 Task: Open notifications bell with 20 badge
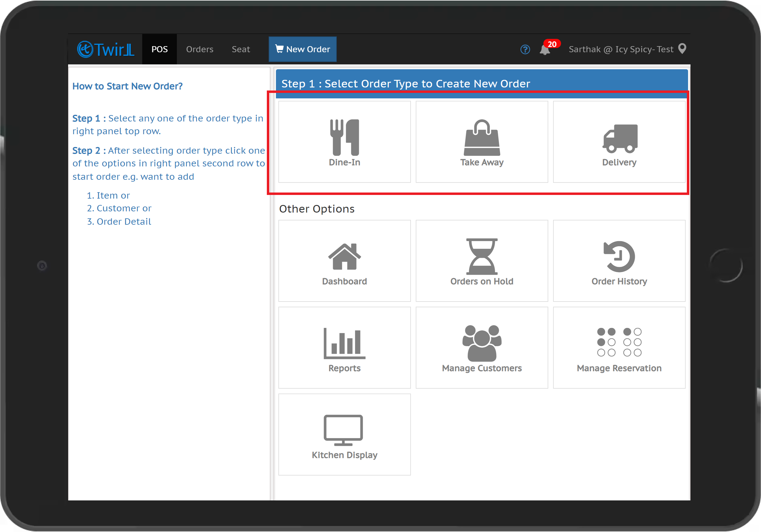[545, 49]
